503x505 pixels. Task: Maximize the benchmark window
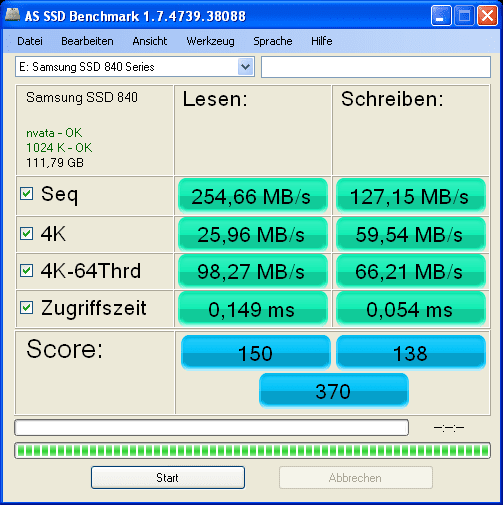tap(464, 16)
